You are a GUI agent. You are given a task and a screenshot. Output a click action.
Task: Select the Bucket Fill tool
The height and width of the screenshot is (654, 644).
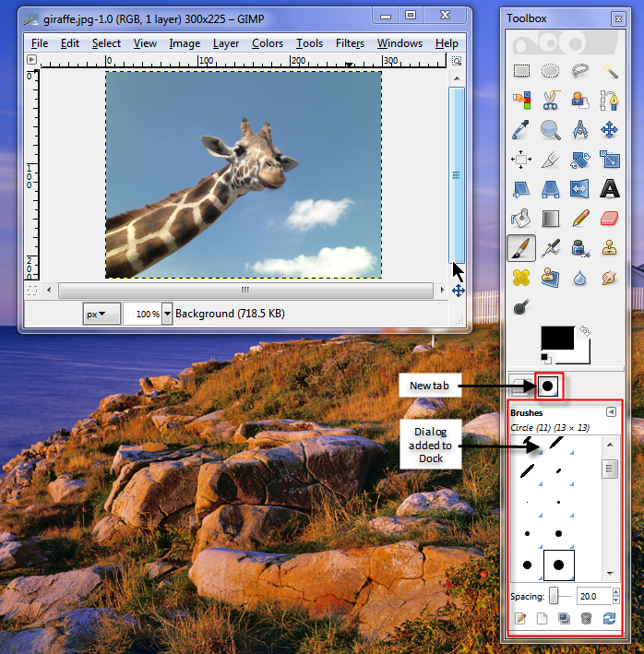pyautogui.click(x=522, y=219)
